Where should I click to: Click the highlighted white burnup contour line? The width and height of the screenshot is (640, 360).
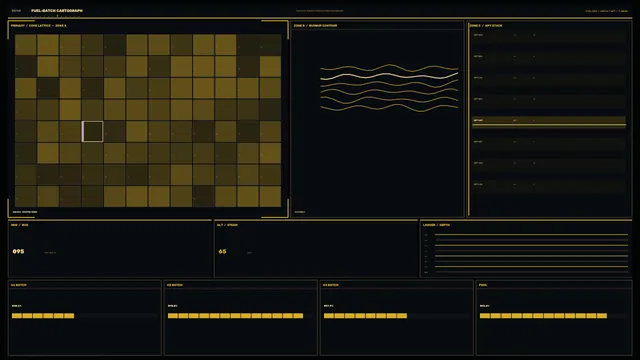[x=389, y=76]
